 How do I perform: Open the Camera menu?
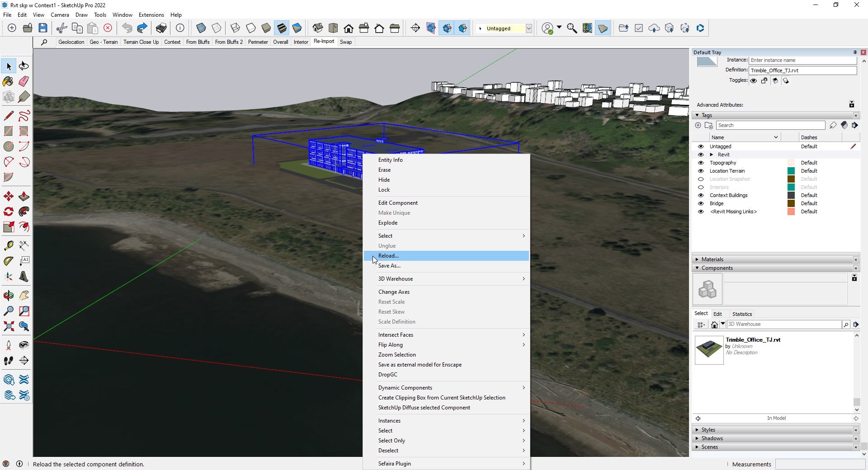[60, 14]
